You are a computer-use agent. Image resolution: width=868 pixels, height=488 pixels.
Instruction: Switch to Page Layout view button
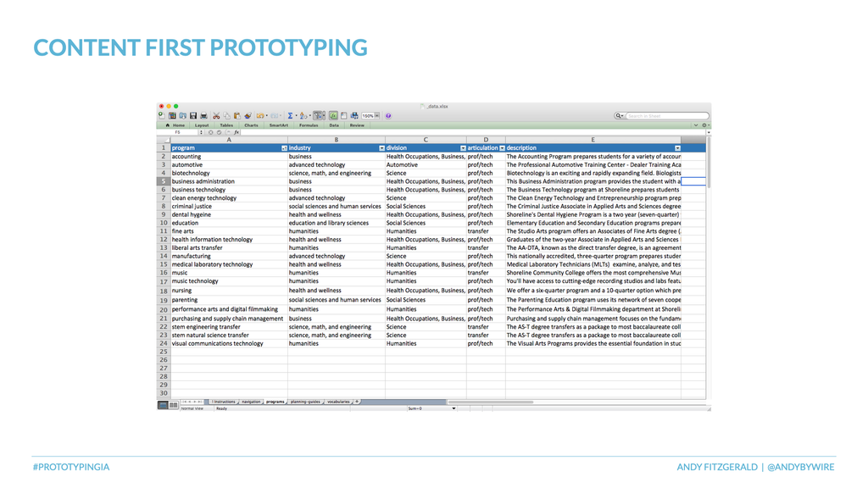173,405
